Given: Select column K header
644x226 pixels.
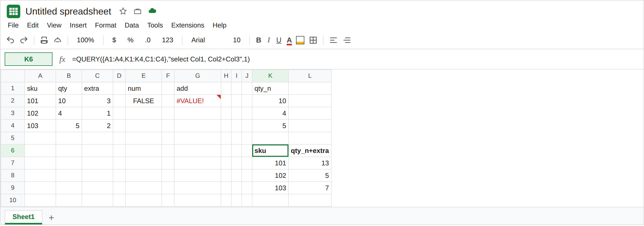Looking at the screenshot, I should click(x=270, y=76).
